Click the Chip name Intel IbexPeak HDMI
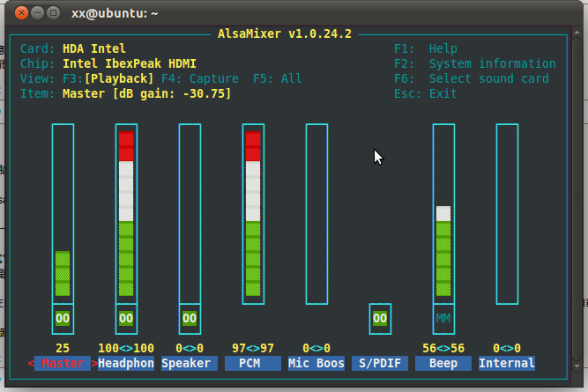Screen dimensions: 588x392 pyautogui.click(x=130, y=63)
